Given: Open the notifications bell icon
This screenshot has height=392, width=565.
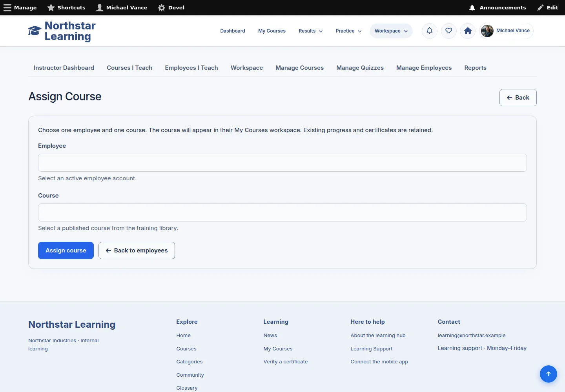Looking at the screenshot, I should (430, 31).
